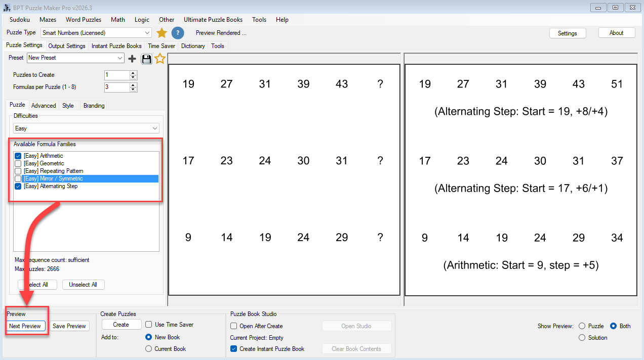
Task: Click the 'Max puzzles: 2666' text
Action: pyautogui.click(x=37, y=269)
